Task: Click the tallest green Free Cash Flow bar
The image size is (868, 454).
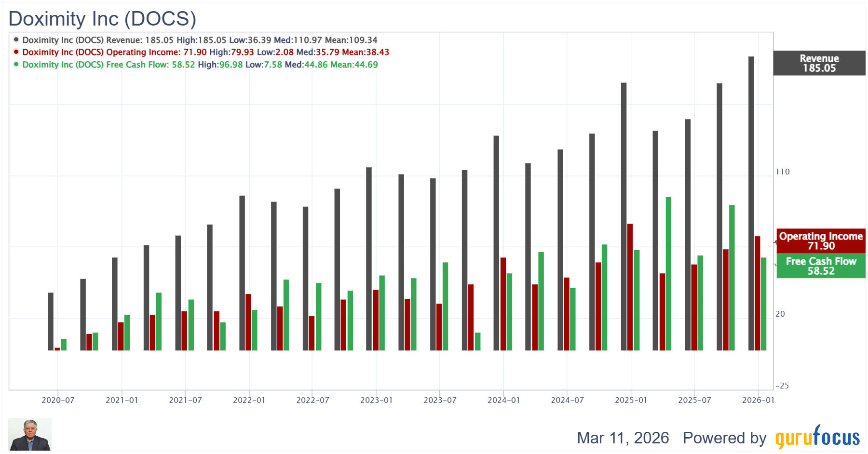Action: point(668,273)
